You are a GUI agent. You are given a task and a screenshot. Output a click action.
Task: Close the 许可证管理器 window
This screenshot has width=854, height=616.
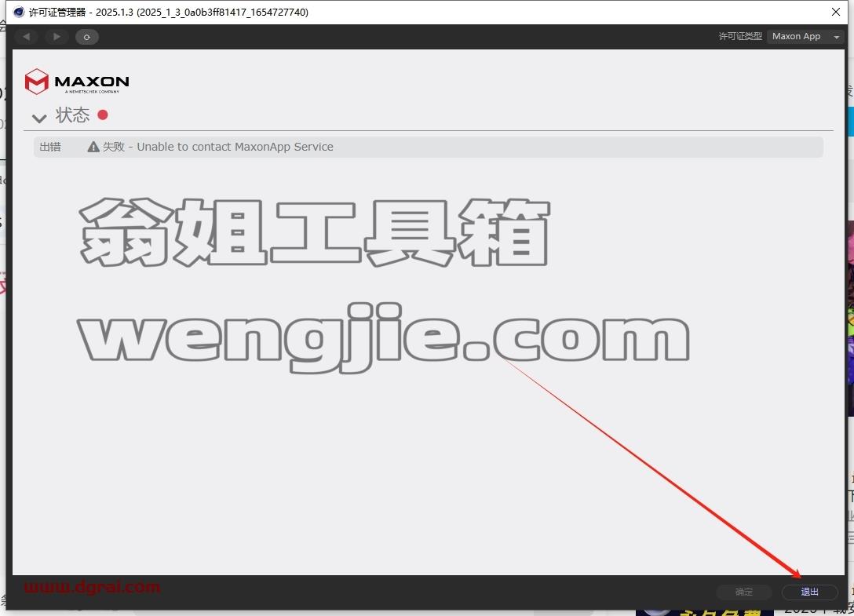[x=836, y=12]
